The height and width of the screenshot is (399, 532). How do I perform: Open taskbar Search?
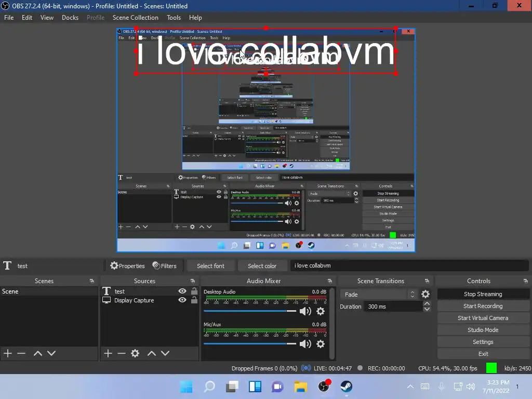[x=209, y=387]
